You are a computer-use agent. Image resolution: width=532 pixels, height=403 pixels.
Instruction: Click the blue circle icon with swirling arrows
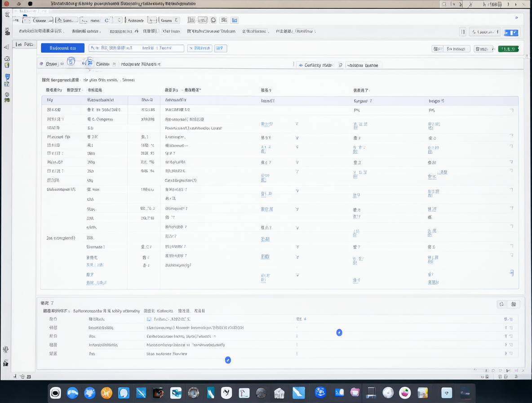coord(89,62)
